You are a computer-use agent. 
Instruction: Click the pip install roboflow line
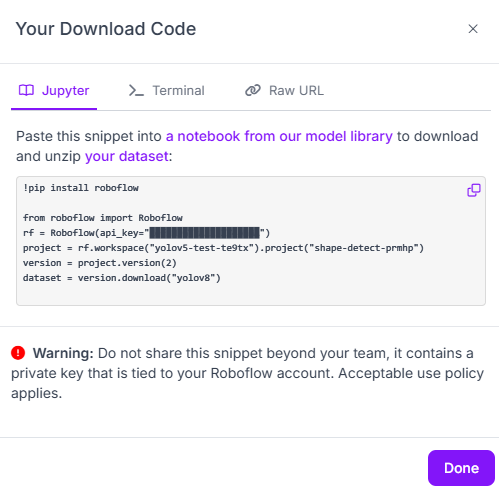tap(81, 188)
